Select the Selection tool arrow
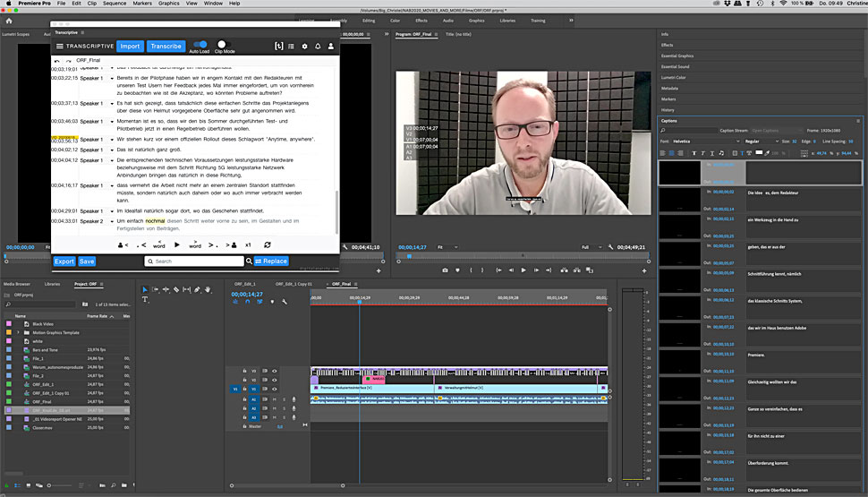This screenshot has height=497, width=868. 145,289
